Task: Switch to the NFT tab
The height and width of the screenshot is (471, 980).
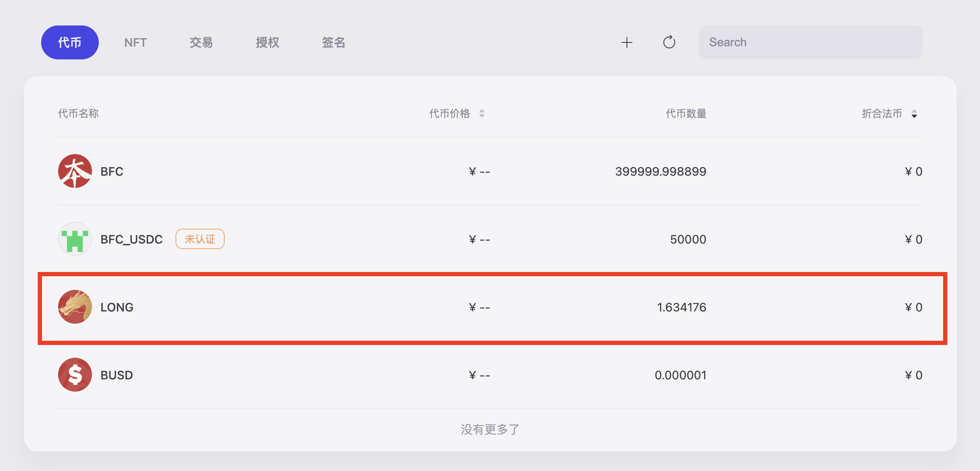Action: (x=136, y=42)
